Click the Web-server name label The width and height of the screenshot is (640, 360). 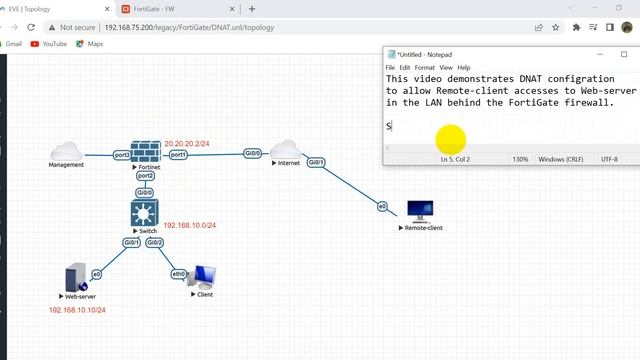pos(80,297)
